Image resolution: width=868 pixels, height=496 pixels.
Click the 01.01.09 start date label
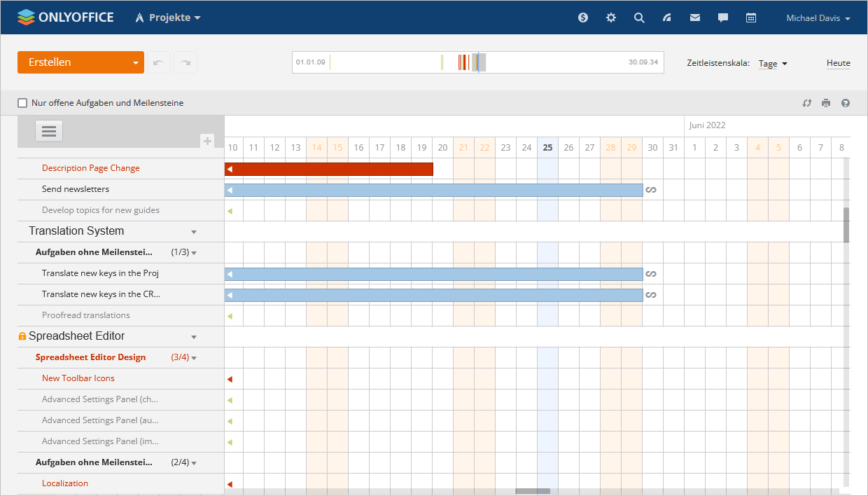311,62
